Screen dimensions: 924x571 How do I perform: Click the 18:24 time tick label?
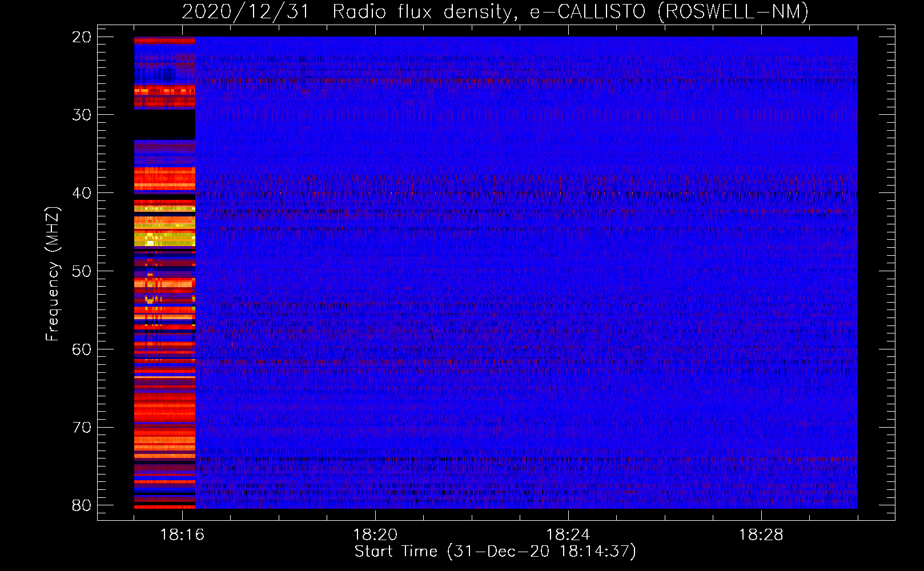568,535
